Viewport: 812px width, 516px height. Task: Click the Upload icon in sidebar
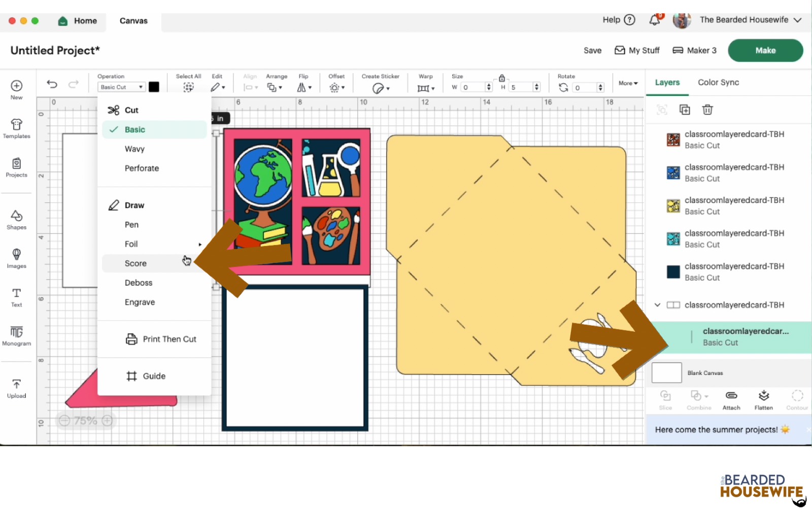pos(16,388)
